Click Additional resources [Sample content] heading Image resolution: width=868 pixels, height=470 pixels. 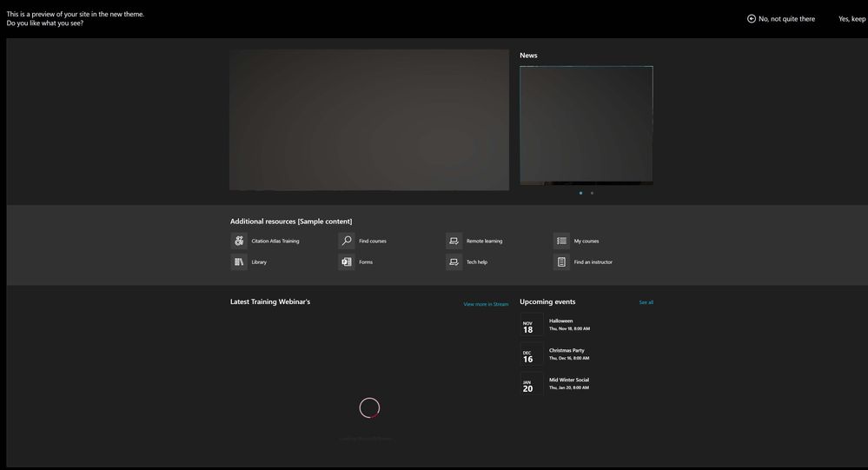coord(291,222)
